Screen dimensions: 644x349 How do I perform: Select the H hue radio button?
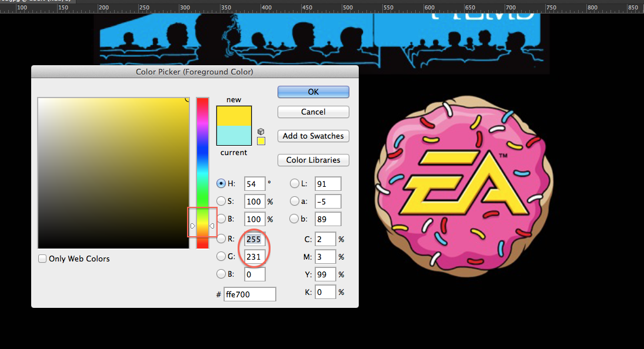[221, 183]
